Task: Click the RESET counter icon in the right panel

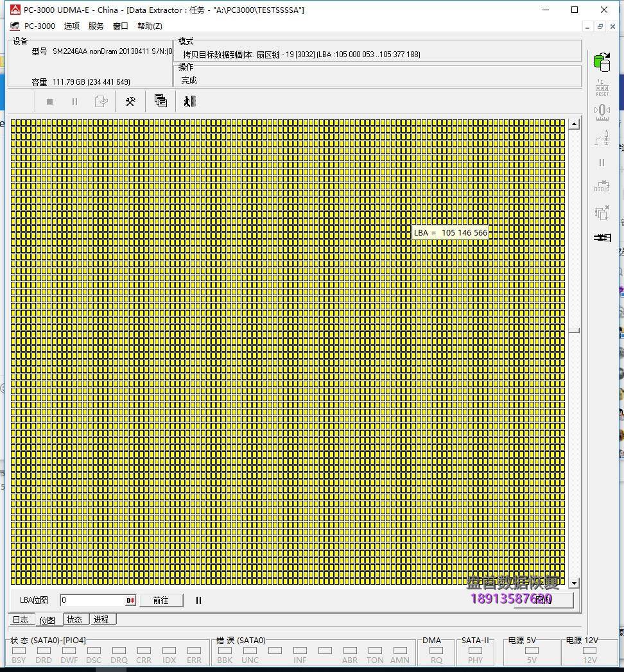Action: (x=602, y=87)
